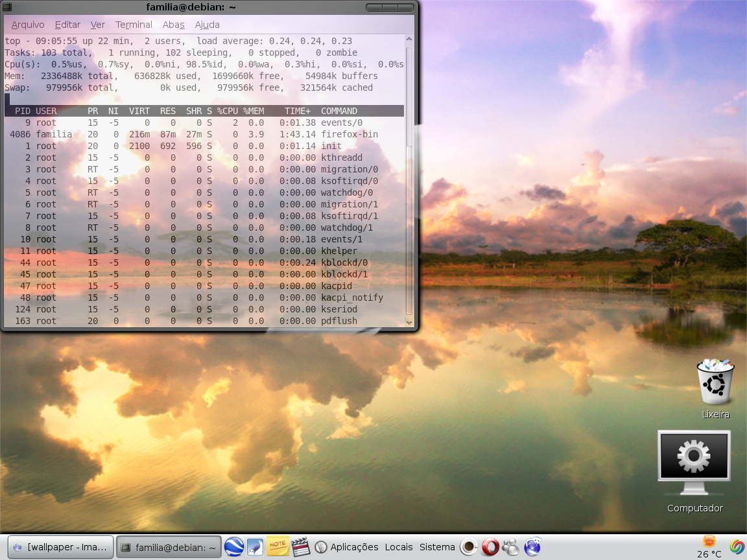Open the Terminal menu
This screenshot has width=747, height=560.
click(134, 25)
